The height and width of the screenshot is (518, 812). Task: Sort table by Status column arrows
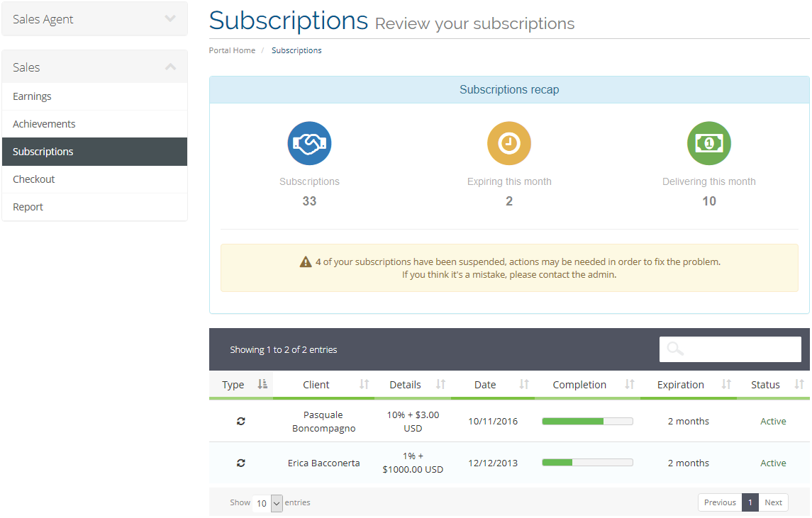pos(799,384)
